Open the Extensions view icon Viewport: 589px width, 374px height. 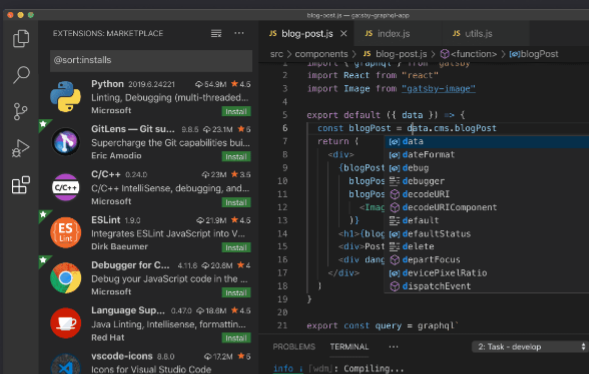(x=21, y=185)
